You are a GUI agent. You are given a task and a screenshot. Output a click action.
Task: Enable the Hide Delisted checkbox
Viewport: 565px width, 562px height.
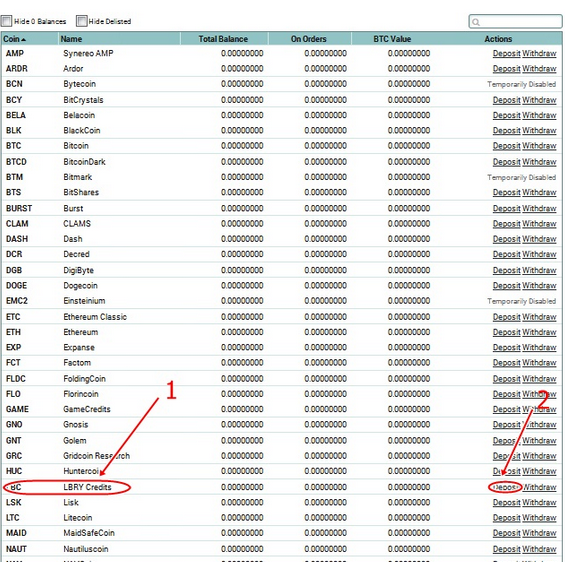pyautogui.click(x=81, y=21)
